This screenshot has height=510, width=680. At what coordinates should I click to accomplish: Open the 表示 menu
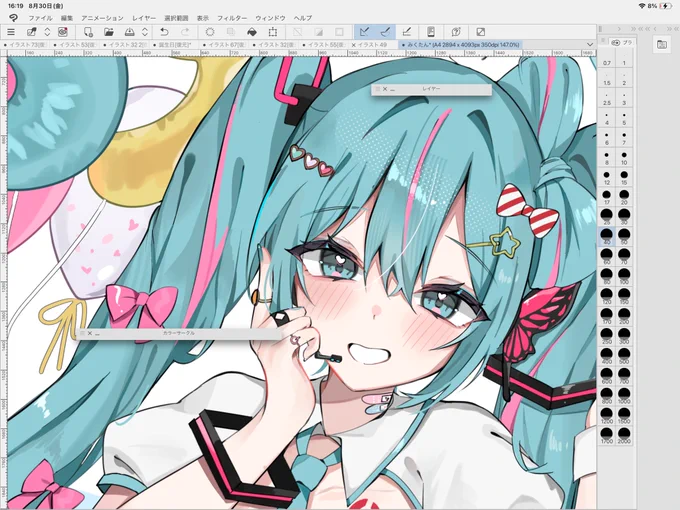(203, 18)
